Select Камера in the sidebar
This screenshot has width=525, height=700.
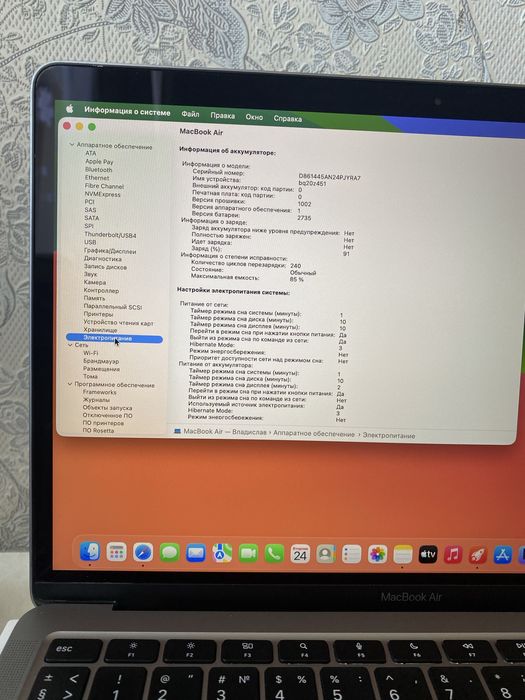pyautogui.click(x=95, y=283)
